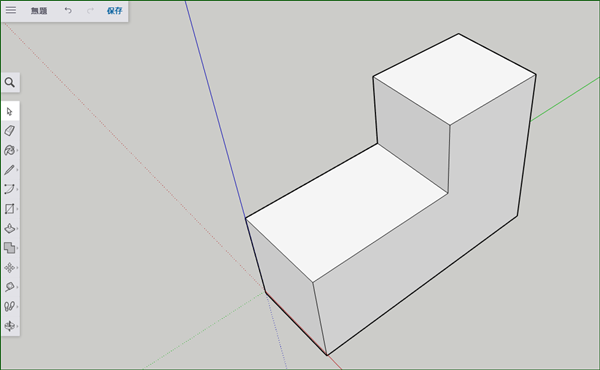The height and width of the screenshot is (370, 600).
Task: Choose the Arc drawing tool
Action: 10,189
